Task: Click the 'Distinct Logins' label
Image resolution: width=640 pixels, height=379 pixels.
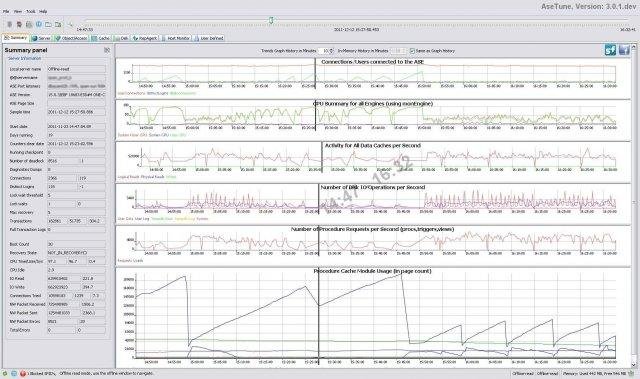Action: 21,186
